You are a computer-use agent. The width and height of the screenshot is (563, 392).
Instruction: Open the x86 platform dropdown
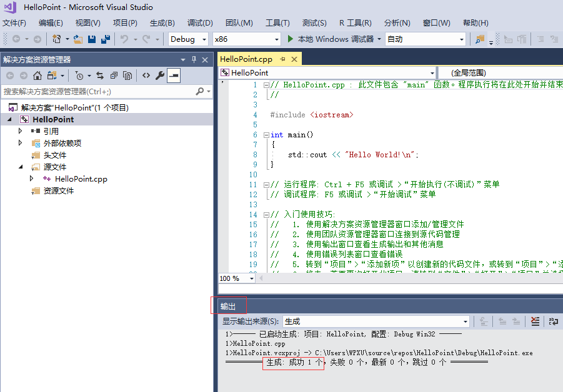(247, 39)
